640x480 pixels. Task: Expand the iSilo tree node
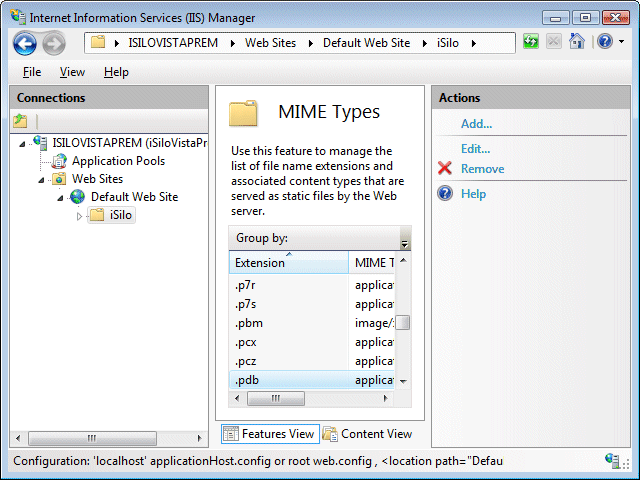click(80, 216)
